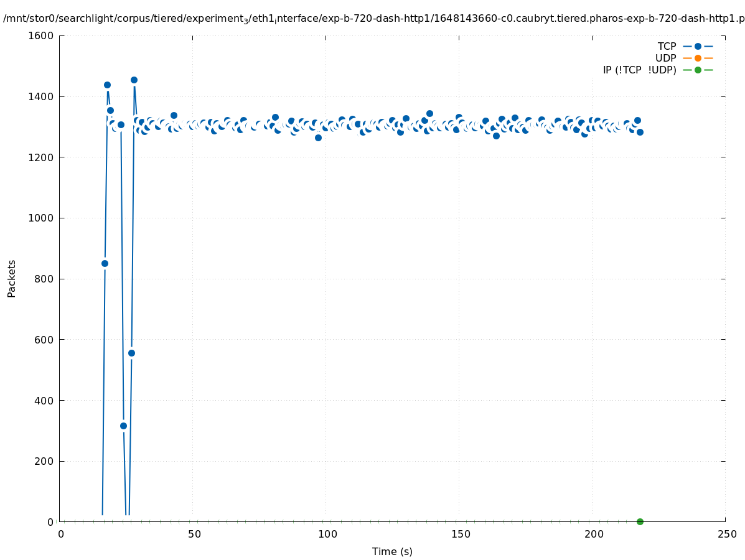Click the 1600 y-axis tick label
Image resolution: width=745 pixels, height=560 pixels.
pos(41,36)
